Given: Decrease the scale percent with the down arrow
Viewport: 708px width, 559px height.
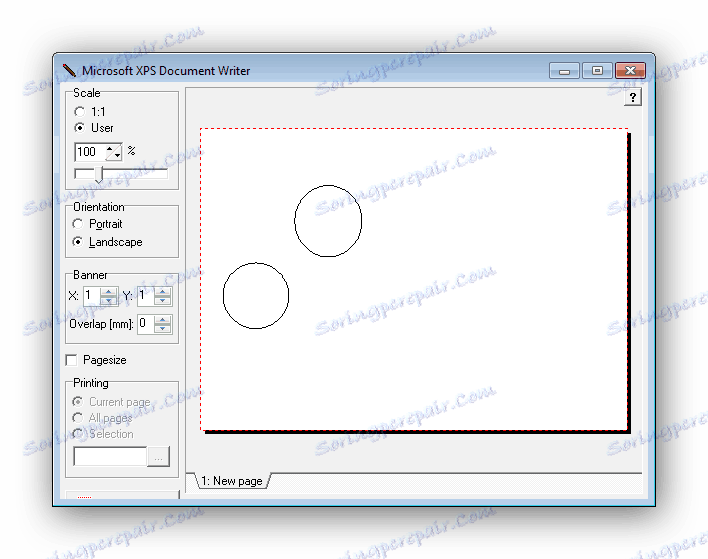Looking at the screenshot, I should pos(117,155).
